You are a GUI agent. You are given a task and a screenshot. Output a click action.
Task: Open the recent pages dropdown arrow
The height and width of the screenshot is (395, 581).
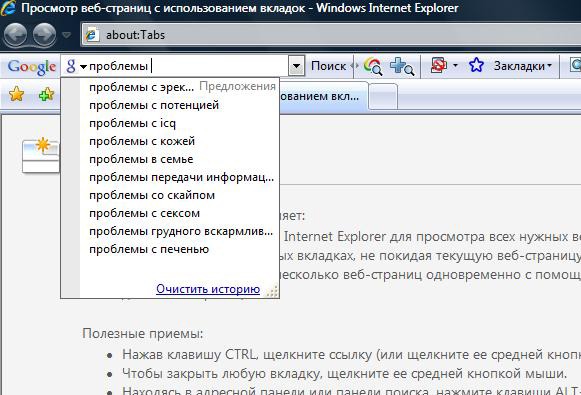(x=66, y=35)
